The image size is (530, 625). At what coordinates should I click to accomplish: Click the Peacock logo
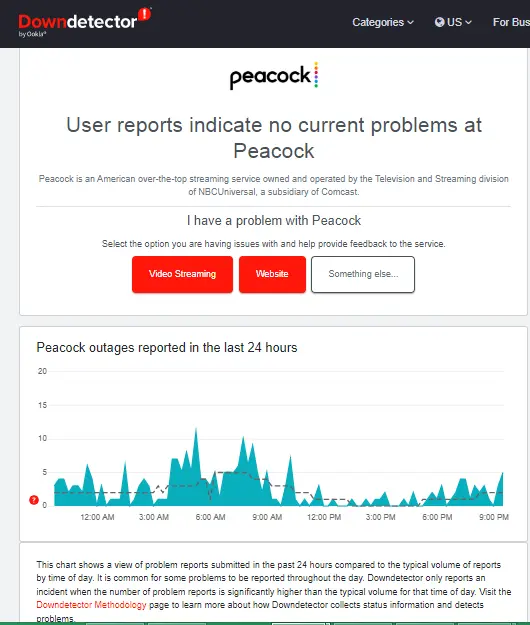pyautogui.click(x=274, y=76)
